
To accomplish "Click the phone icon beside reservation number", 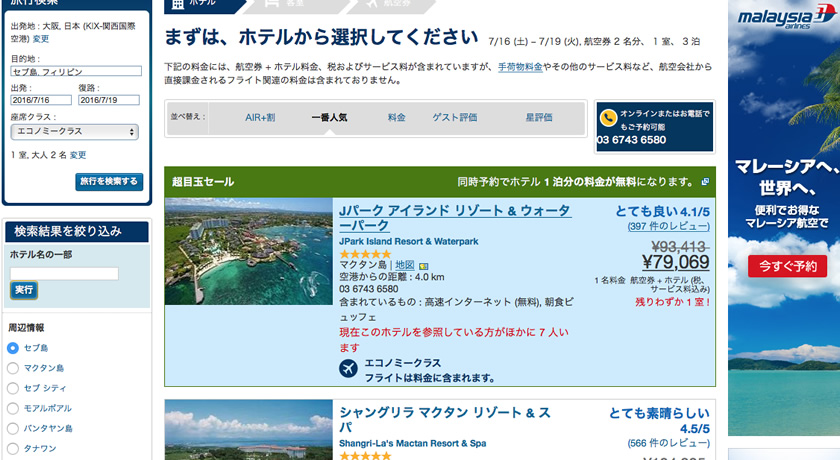I will tap(608, 118).
